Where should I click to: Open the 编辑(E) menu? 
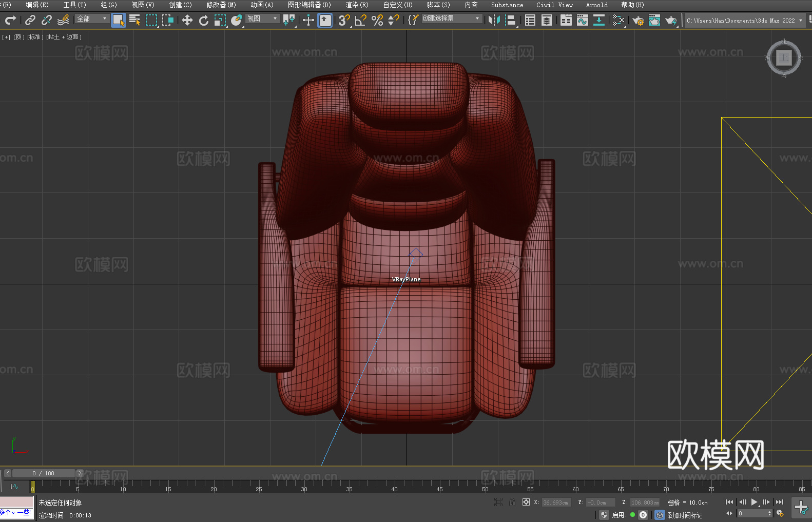[37, 5]
